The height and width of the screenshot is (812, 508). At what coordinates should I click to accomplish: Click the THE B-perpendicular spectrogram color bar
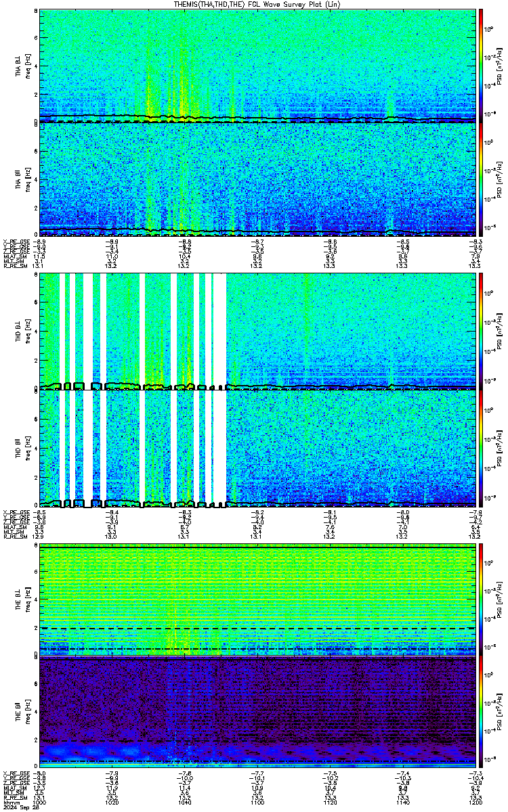481,600
